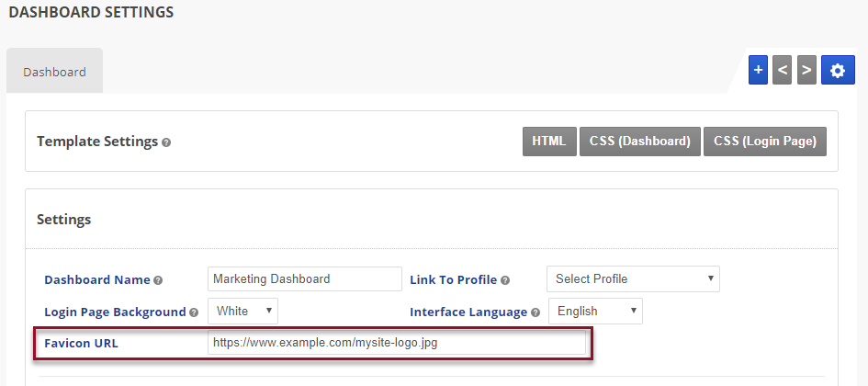Click the Favicon URL label
Screen dimensions: 868x386
coord(81,343)
